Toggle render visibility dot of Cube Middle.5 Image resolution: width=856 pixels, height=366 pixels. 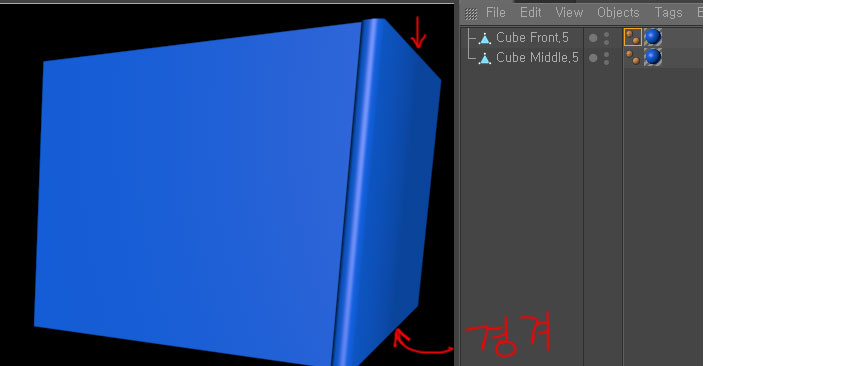(607, 62)
